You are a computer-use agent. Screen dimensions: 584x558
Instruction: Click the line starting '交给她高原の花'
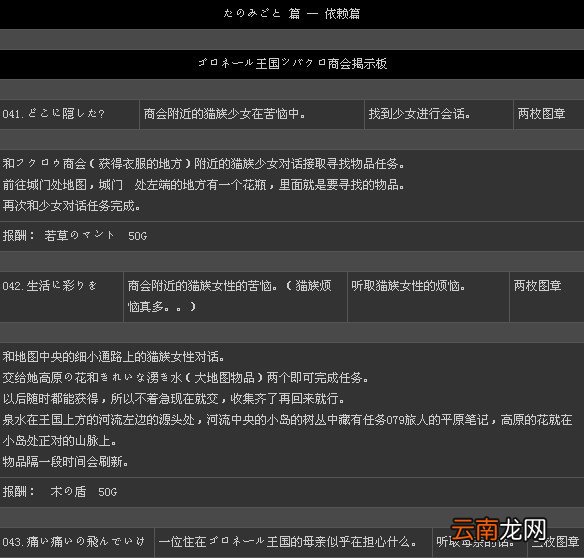(185, 378)
